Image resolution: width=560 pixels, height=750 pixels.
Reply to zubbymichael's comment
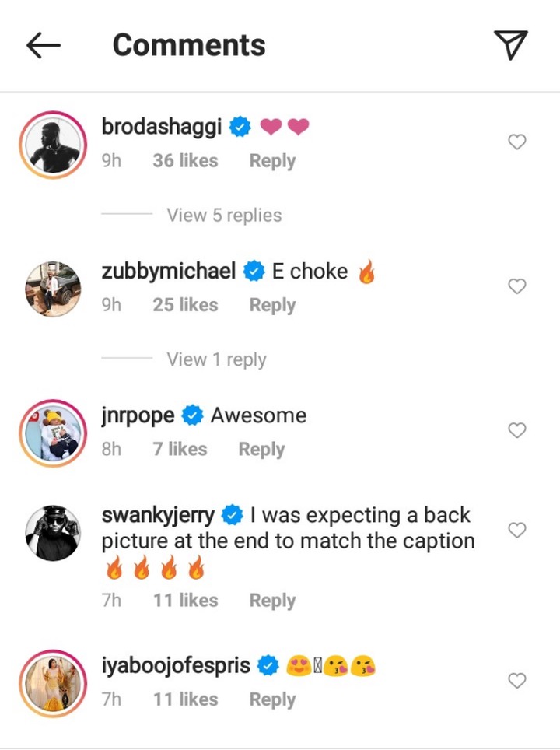pyautogui.click(x=272, y=306)
